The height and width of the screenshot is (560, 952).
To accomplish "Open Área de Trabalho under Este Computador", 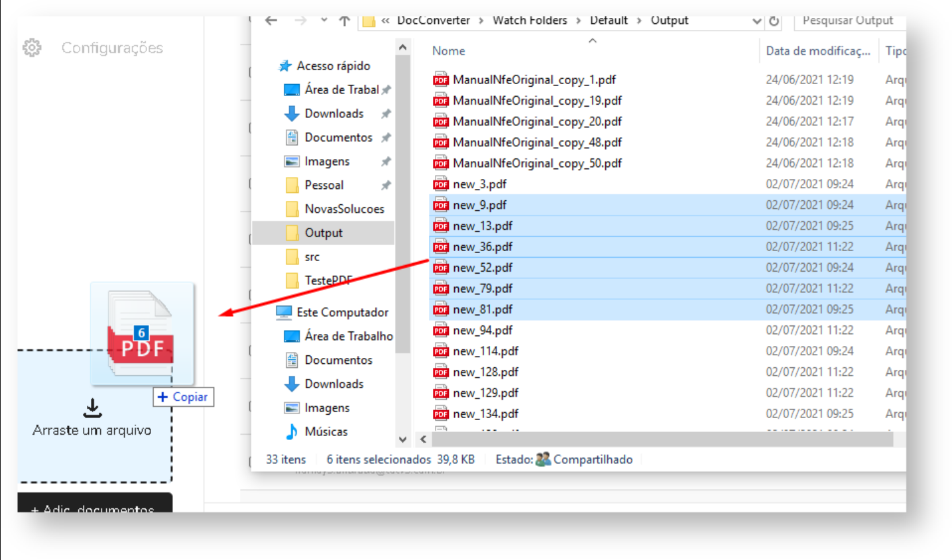I will click(339, 336).
